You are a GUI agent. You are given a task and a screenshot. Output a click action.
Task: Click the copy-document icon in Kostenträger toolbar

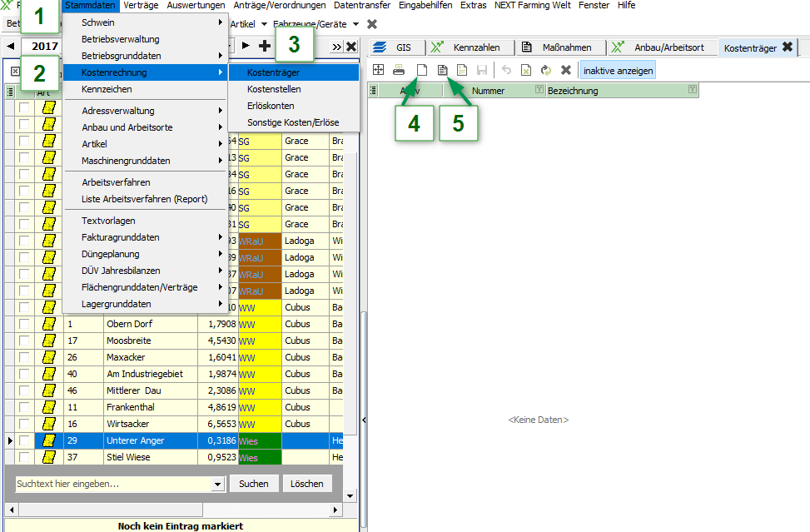click(442, 71)
